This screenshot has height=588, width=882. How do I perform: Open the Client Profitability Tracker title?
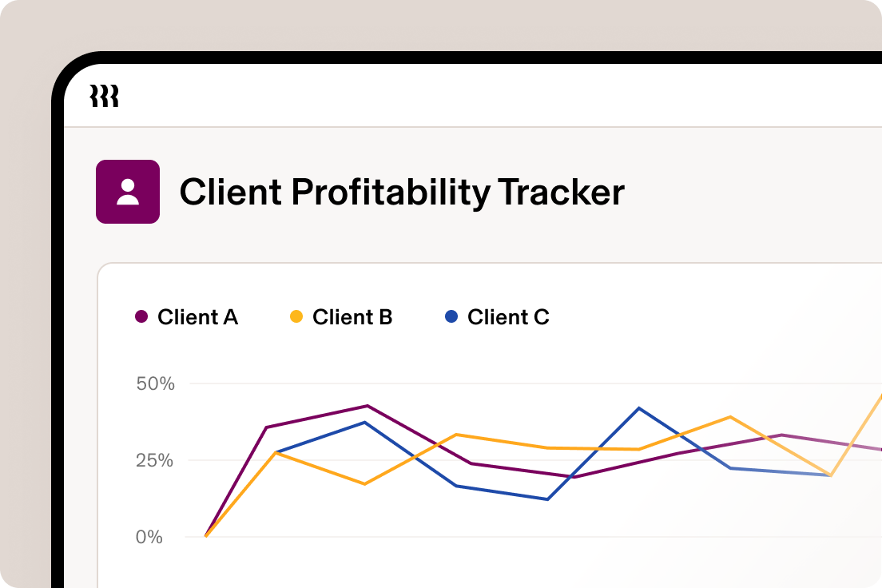coord(403,192)
